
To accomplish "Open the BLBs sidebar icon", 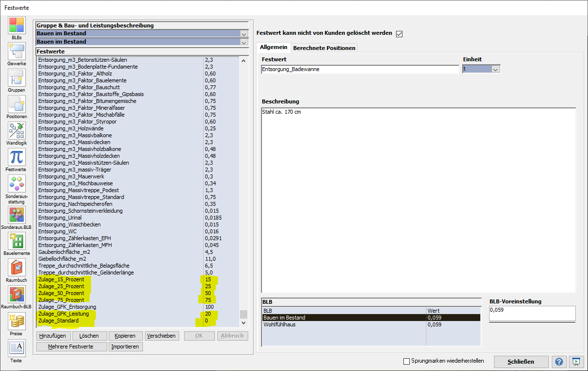I will [16, 25].
